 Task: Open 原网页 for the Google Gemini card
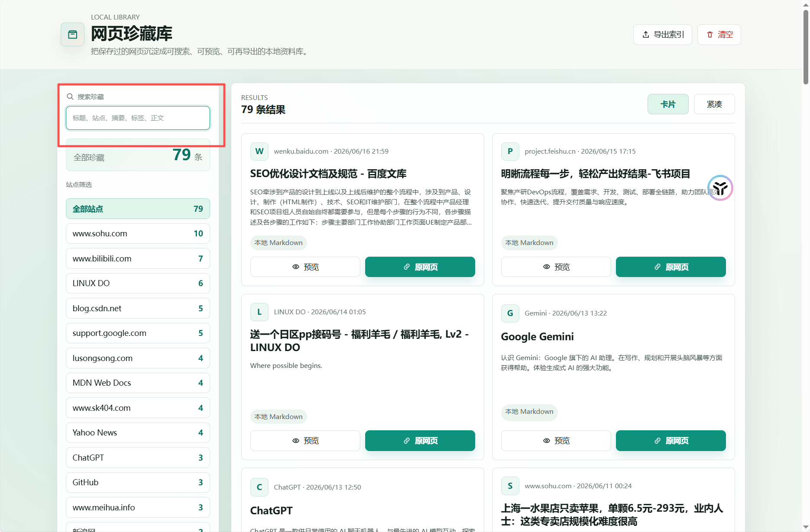(x=671, y=441)
